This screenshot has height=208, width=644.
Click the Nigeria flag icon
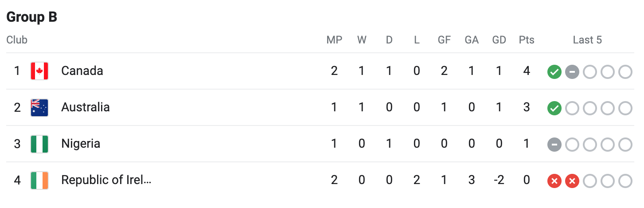tap(39, 144)
